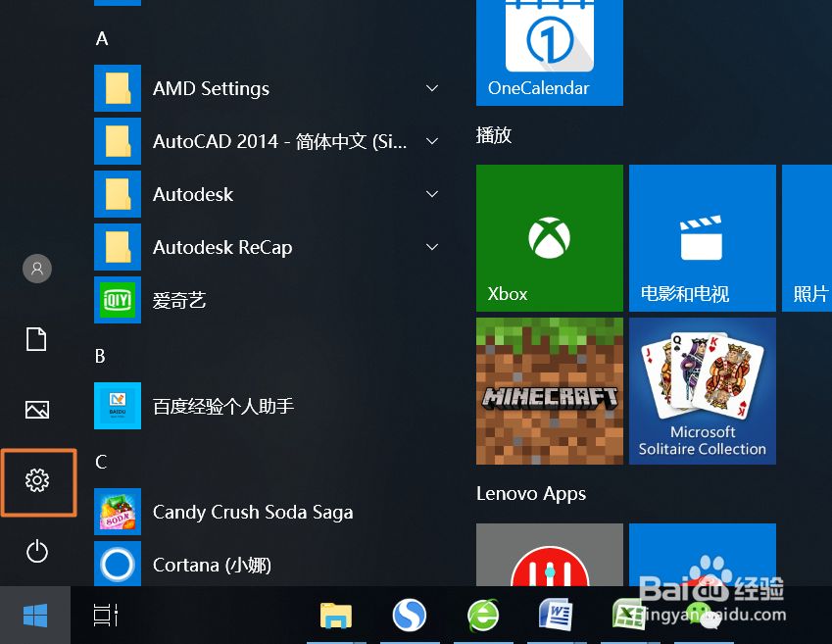
Task: Open the Xbox tile
Action: [550, 238]
